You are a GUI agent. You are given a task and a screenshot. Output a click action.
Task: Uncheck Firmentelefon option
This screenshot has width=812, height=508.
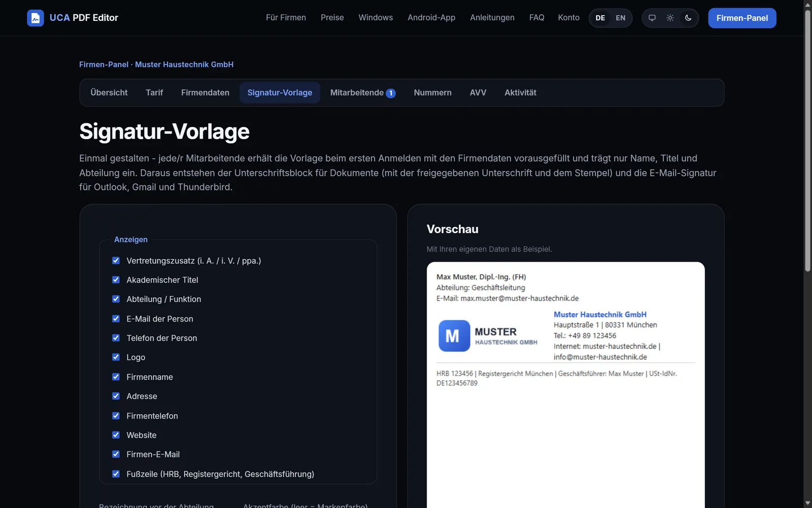pyautogui.click(x=116, y=416)
